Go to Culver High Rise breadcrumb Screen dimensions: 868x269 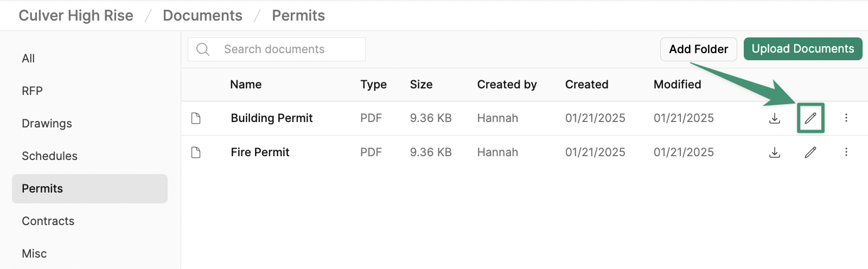tap(76, 16)
